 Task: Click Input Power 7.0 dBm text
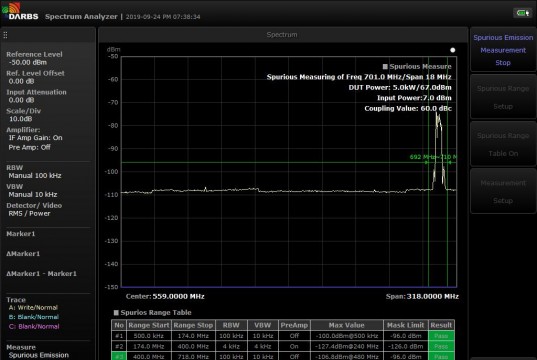click(414, 98)
